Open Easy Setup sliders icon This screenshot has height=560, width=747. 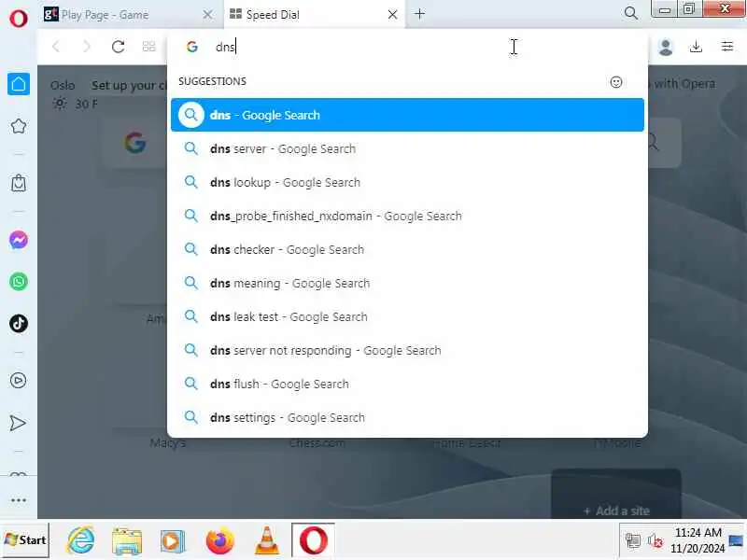[x=727, y=46]
